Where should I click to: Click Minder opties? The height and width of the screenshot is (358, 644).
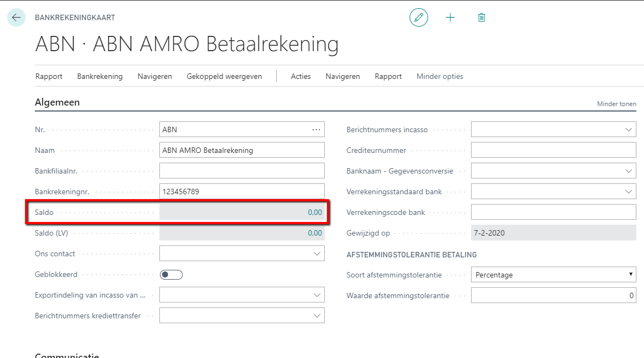(x=440, y=77)
